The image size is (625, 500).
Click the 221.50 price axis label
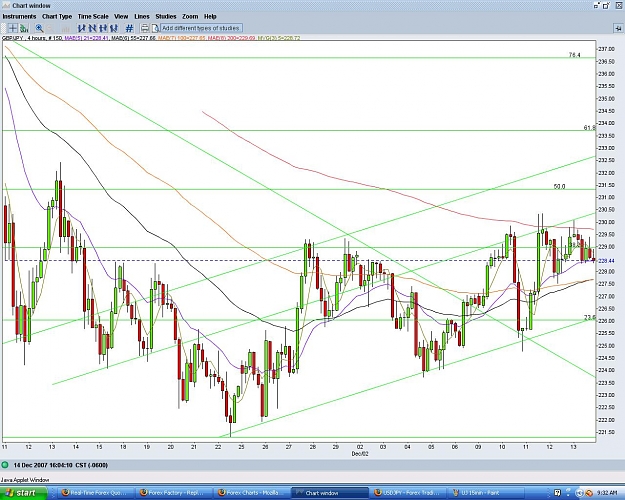(606, 432)
